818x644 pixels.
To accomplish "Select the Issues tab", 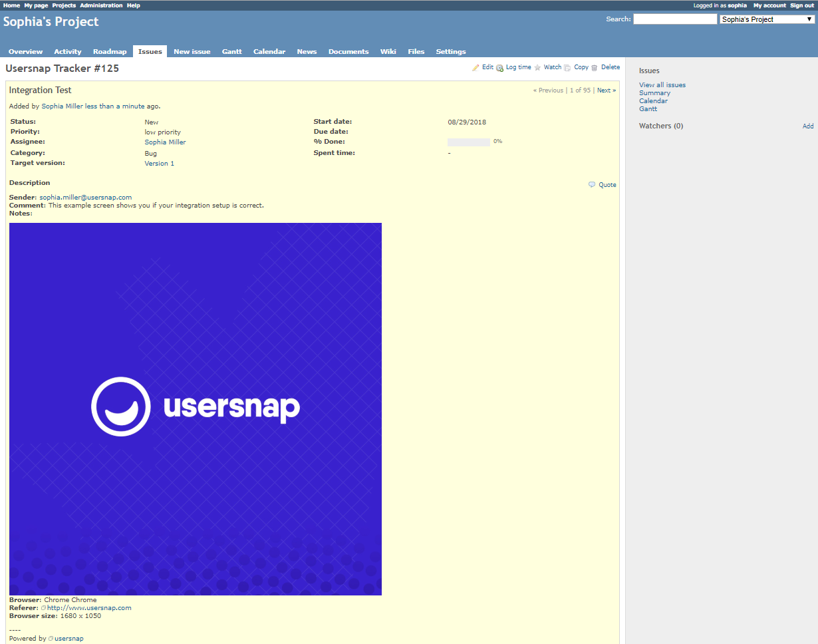I will tap(150, 52).
